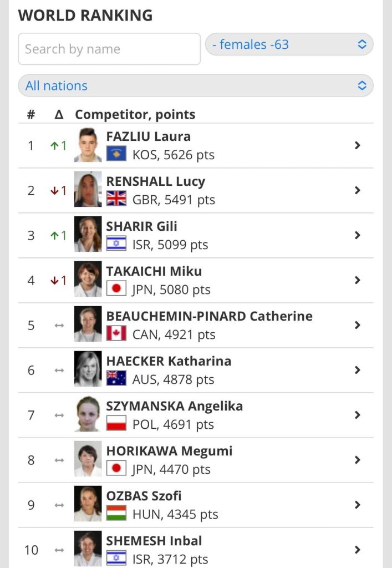Focus the Search by name field
The width and height of the screenshot is (392, 568).
pos(109,49)
